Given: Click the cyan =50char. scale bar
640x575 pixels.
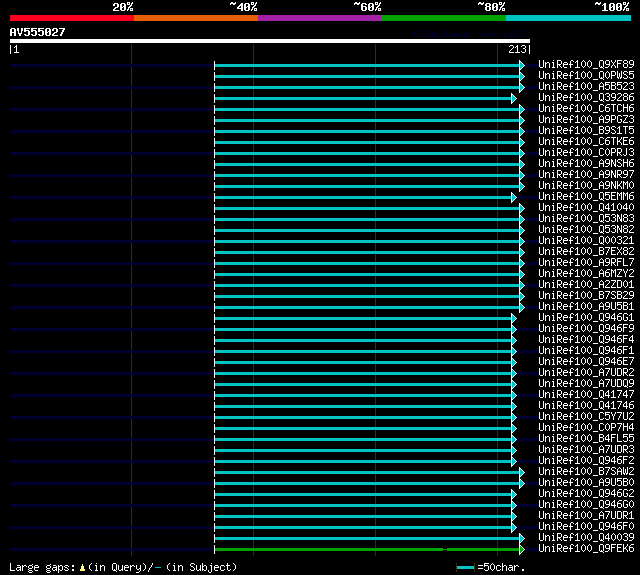Looking at the screenshot, I should click(466, 567).
